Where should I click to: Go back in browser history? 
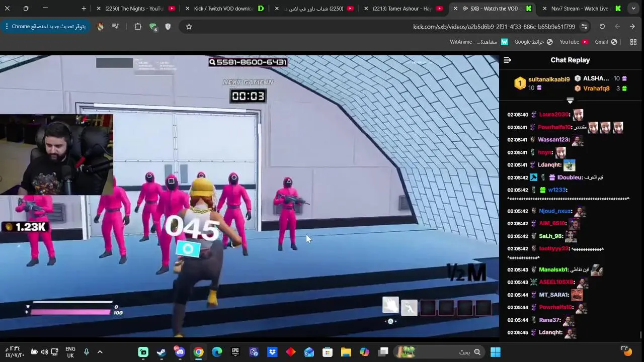632,26
